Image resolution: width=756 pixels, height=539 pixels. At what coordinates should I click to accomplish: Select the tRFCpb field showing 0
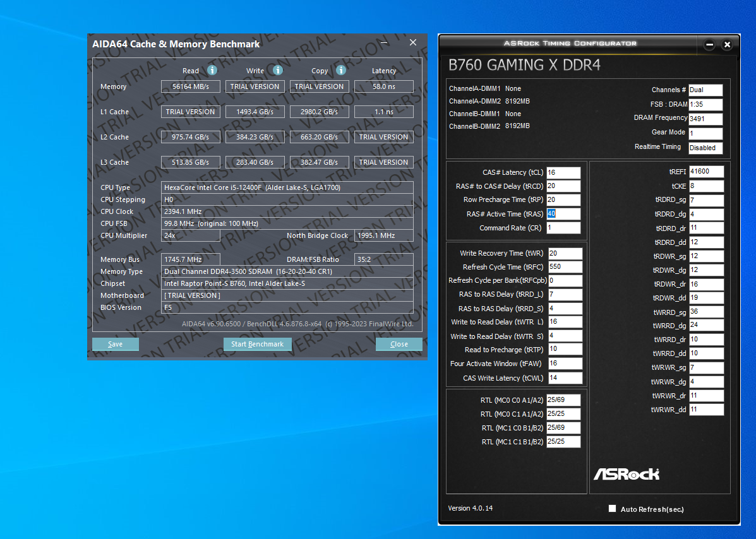565,280
